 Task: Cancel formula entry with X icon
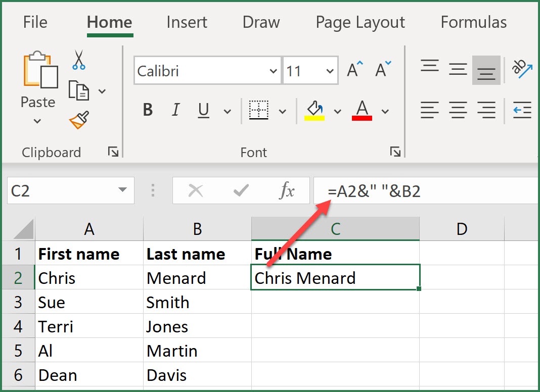[196, 190]
